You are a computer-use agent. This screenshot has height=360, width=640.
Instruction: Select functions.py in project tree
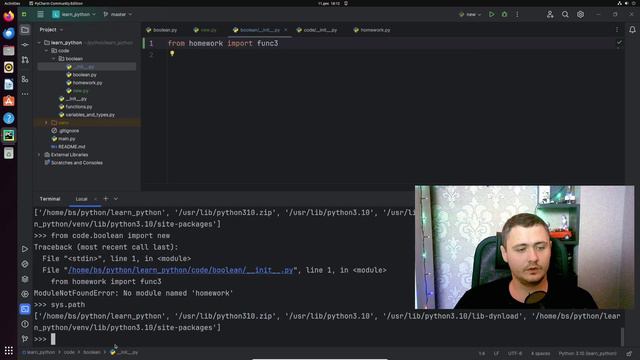78,107
